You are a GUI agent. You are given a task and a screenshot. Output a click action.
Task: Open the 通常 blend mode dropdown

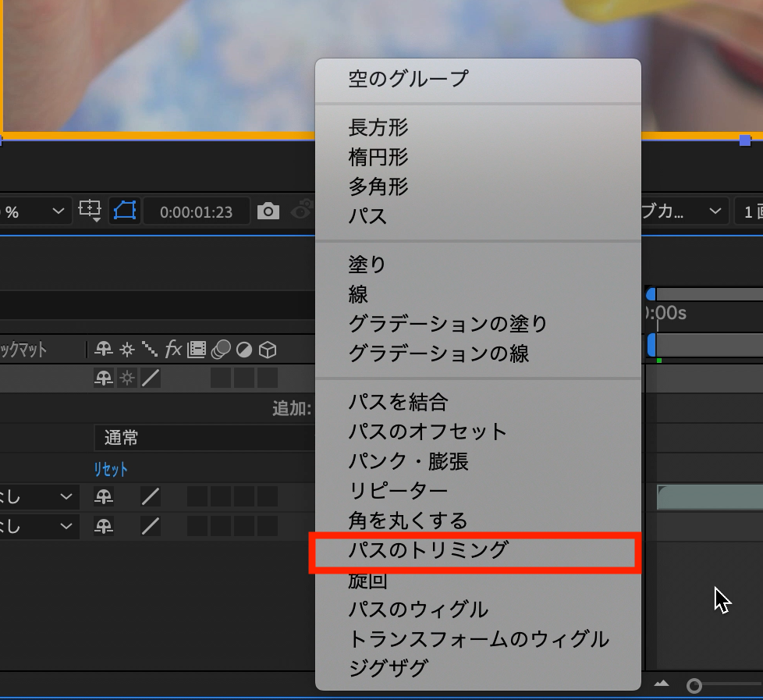coord(204,438)
